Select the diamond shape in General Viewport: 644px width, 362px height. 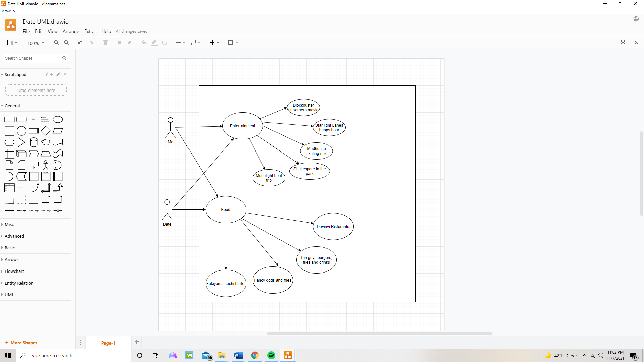click(x=46, y=131)
